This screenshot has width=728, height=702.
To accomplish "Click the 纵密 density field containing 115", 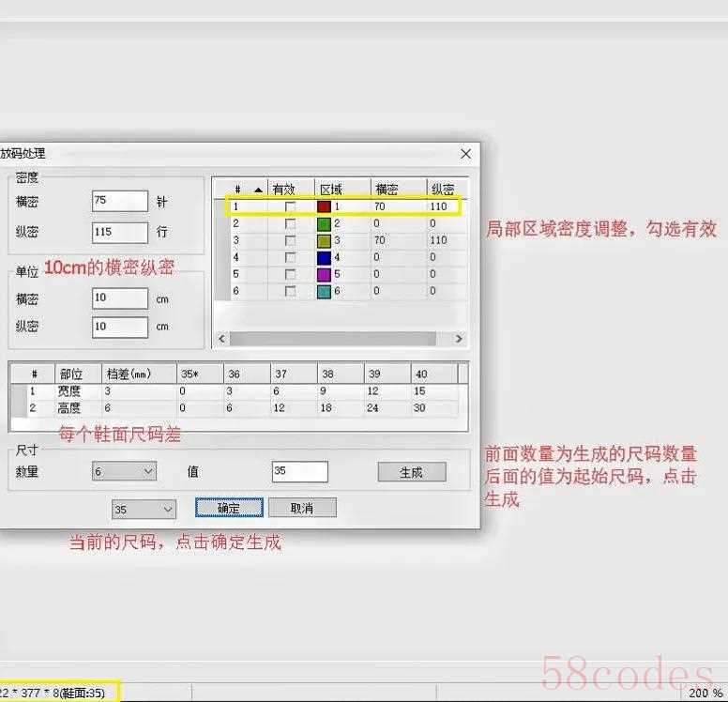I will (120, 232).
